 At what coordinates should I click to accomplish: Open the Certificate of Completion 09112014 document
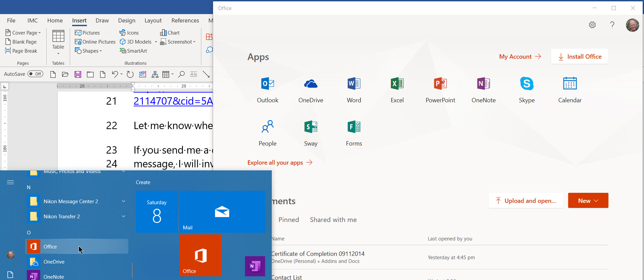[x=318, y=254]
